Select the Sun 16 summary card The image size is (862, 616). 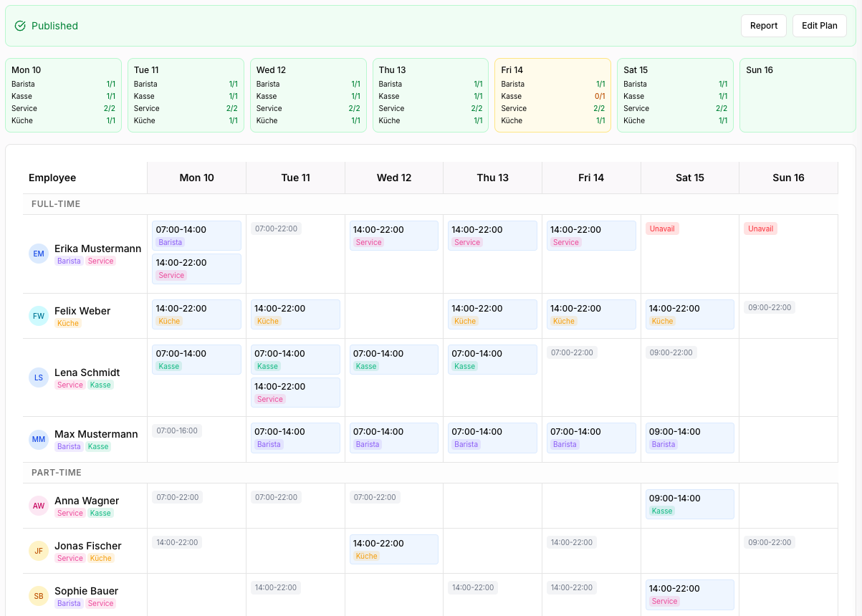pyautogui.click(x=798, y=95)
